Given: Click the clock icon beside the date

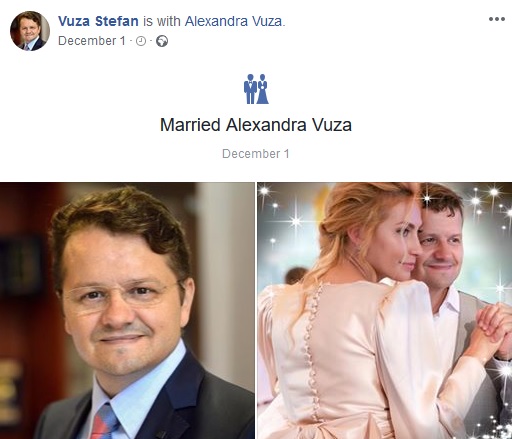Looking at the screenshot, I should 141,41.
